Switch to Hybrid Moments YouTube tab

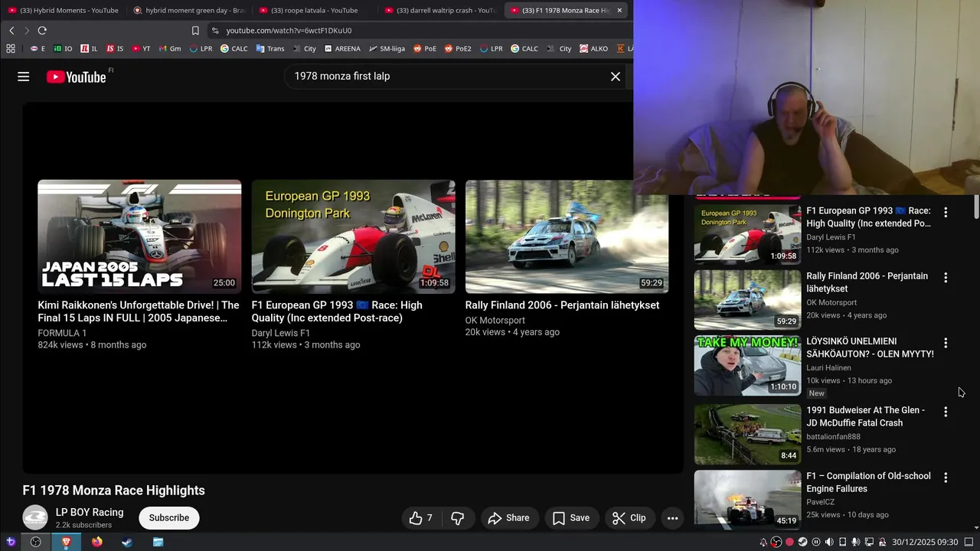[x=63, y=10]
